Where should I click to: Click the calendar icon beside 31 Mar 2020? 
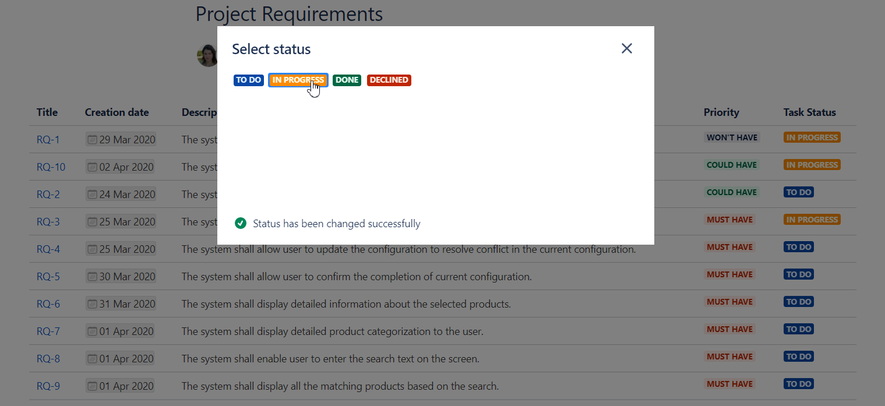pyautogui.click(x=93, y=304)
